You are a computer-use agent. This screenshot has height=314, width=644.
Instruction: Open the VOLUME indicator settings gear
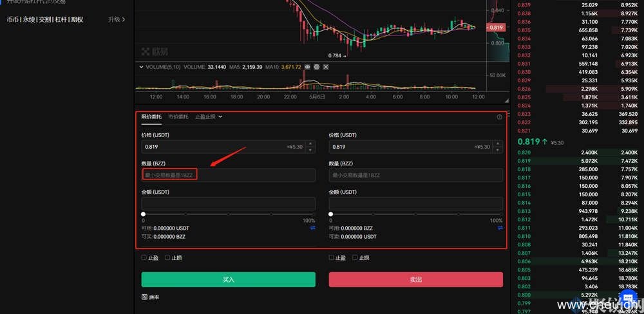(x=317, y=67)
